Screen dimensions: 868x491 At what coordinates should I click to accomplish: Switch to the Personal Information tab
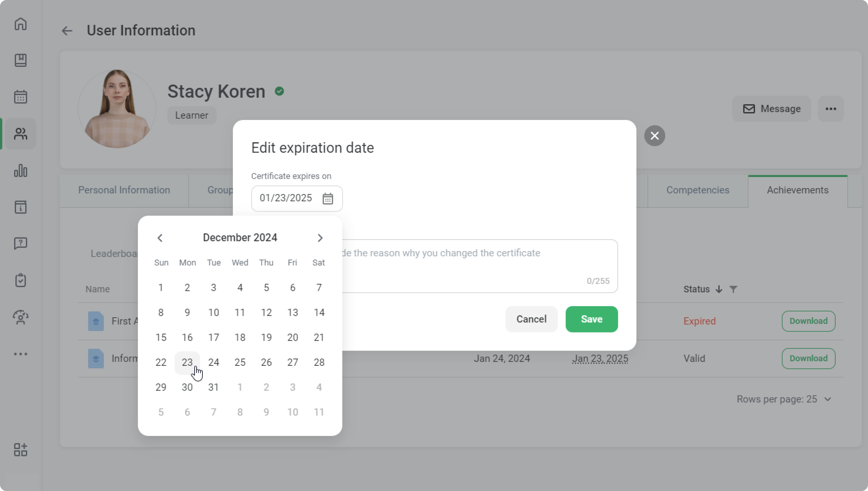click(x=124, y=191)
